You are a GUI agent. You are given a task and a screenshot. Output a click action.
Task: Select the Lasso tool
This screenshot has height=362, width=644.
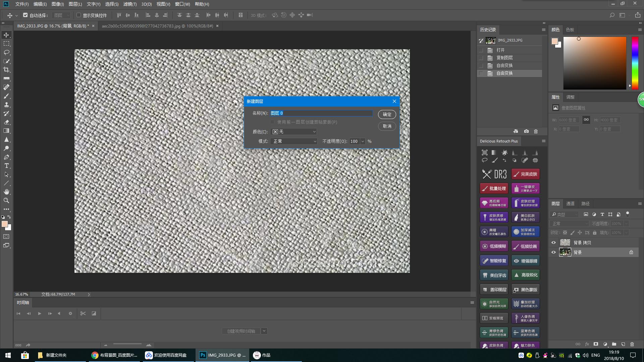(6, 52)
